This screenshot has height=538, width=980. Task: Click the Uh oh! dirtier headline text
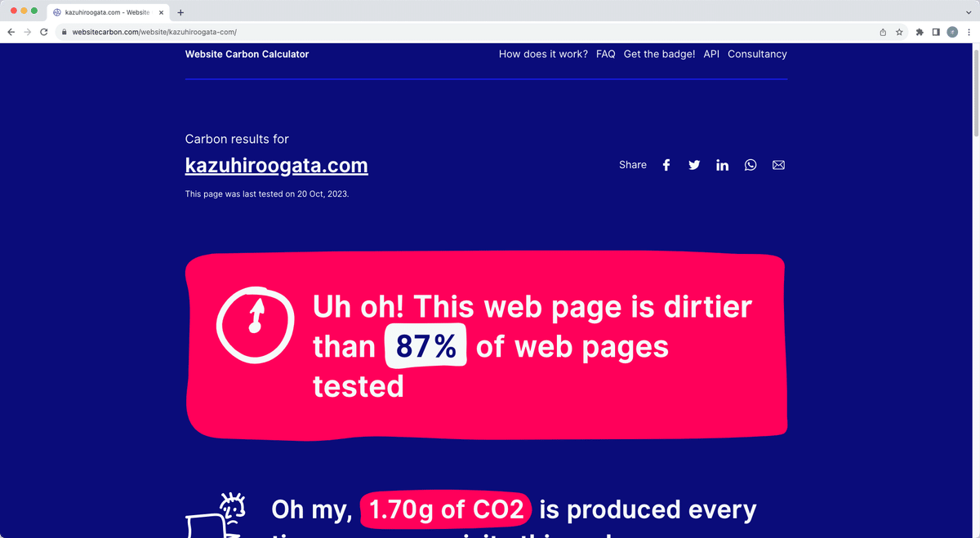(x=532, y=346)
